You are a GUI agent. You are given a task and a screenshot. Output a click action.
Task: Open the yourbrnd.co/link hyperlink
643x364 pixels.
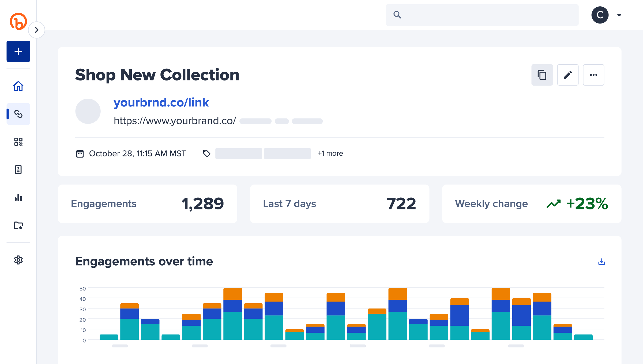(161, 102)
